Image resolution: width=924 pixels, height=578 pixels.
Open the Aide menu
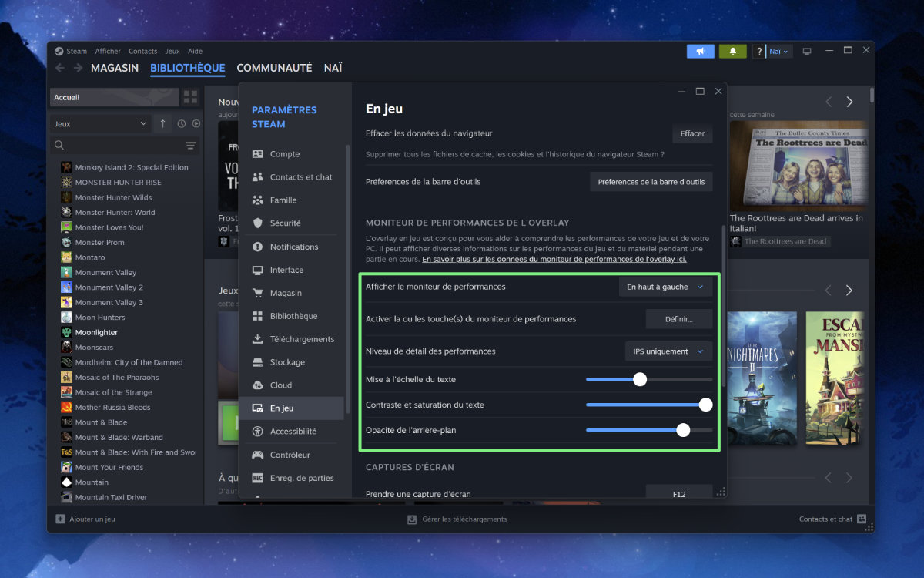[195, 52]
